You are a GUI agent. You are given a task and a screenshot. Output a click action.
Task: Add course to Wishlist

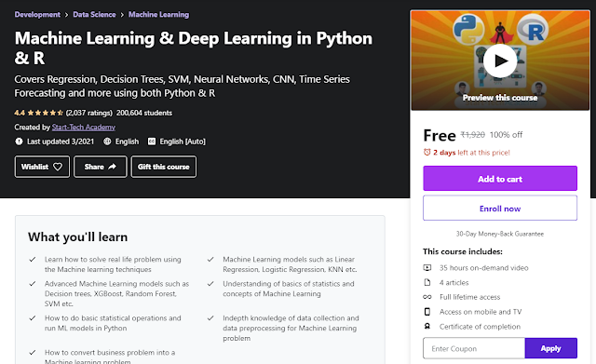pos(42,167)
